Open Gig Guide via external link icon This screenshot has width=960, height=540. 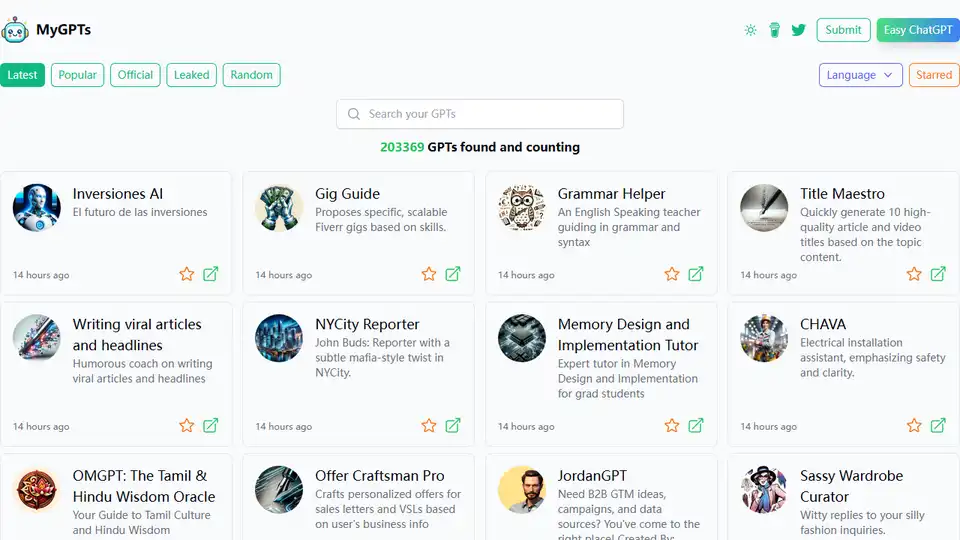[453, 274]
